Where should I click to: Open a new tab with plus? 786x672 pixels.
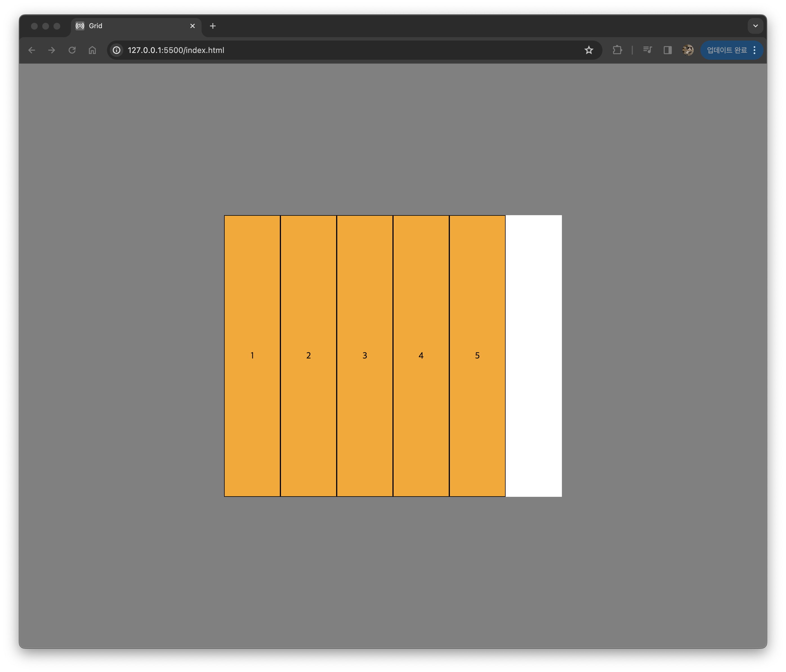pyautogui.click(x=213, y=26)
